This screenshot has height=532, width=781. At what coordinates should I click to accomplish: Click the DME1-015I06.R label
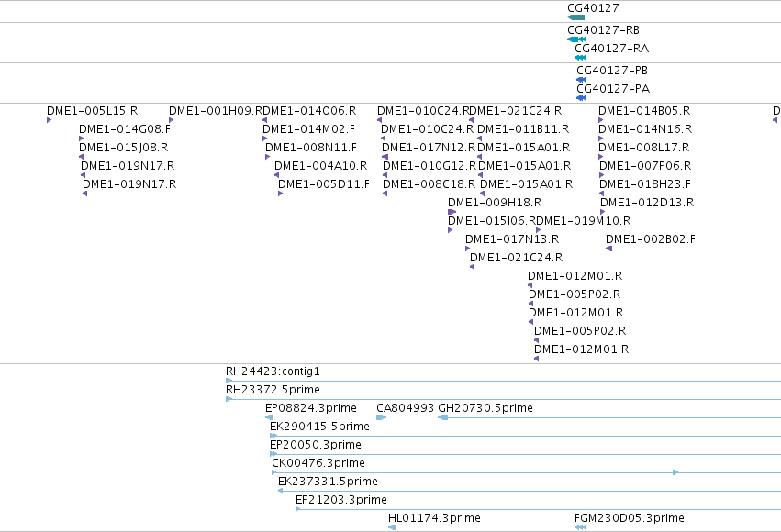click(x=493, y=221)
